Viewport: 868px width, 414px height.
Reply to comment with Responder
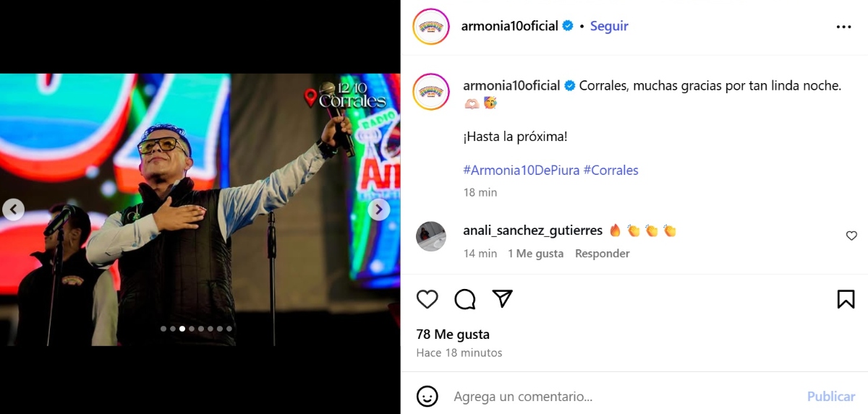pos(602,254)
